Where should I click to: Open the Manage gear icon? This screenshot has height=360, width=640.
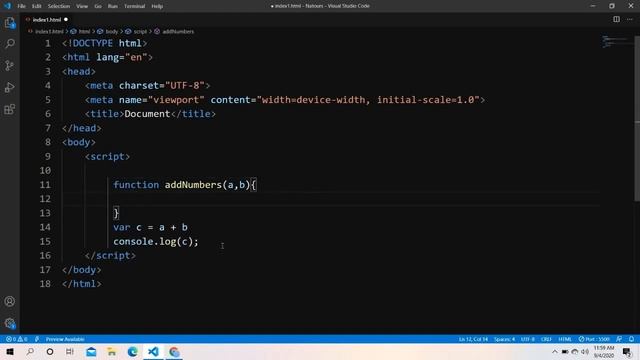coord(10,323)
